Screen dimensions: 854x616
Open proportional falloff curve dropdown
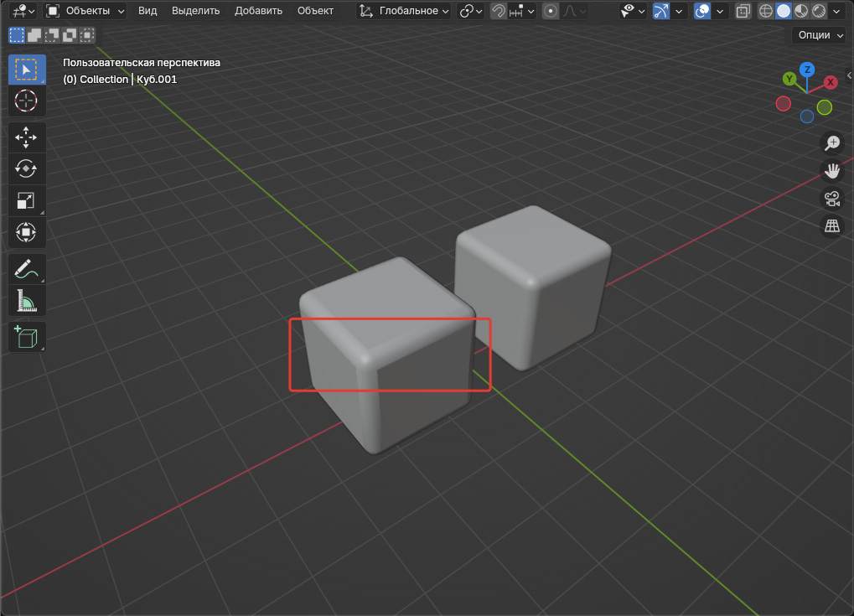[574, 10]
